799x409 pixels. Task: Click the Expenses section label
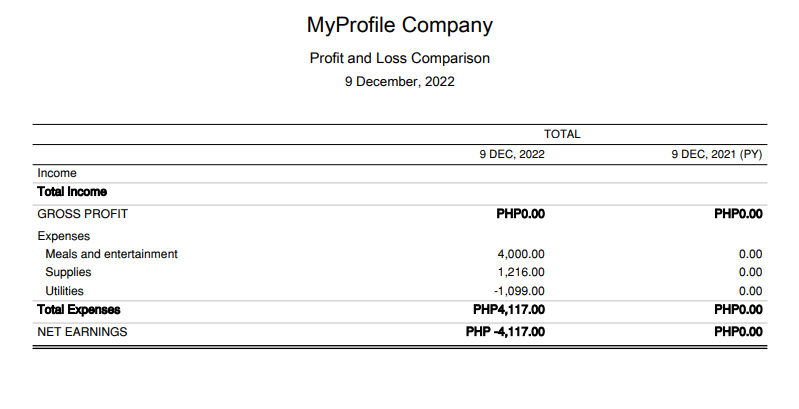(64, 236)
